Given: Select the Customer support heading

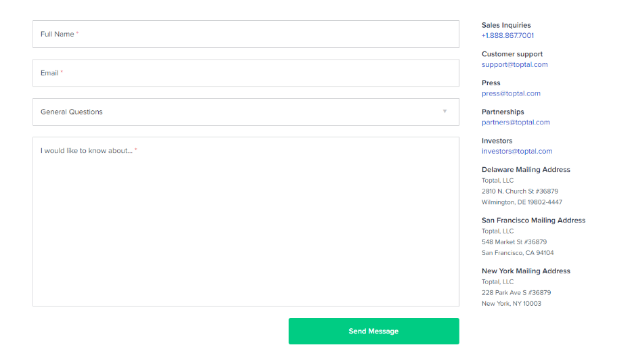Looking at the screenshot, I should click(512, 54).
